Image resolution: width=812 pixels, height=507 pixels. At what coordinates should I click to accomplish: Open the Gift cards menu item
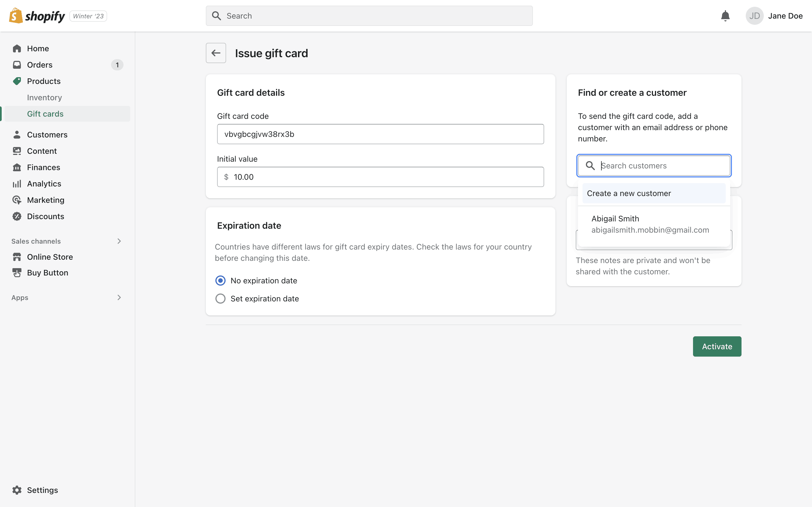coord(45,114)
